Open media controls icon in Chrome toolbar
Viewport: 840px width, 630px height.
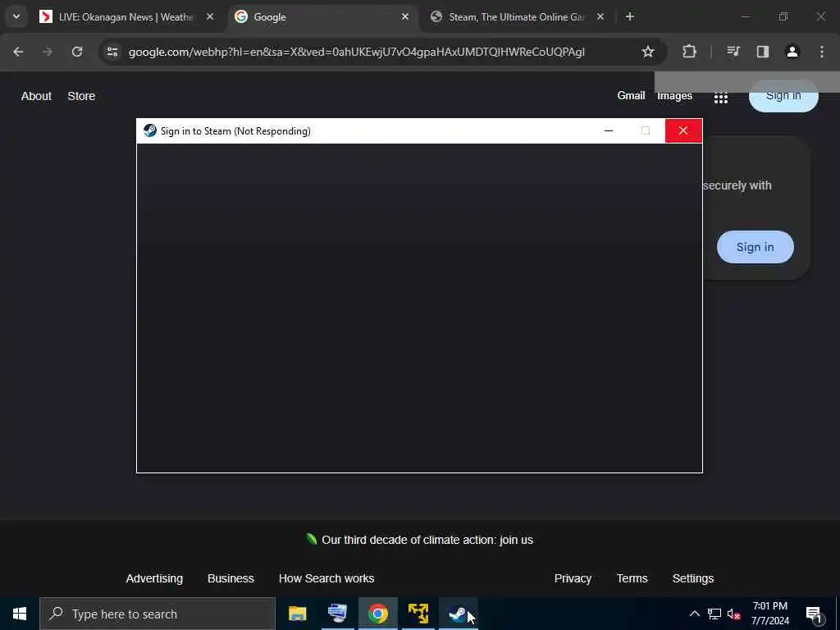733,52
